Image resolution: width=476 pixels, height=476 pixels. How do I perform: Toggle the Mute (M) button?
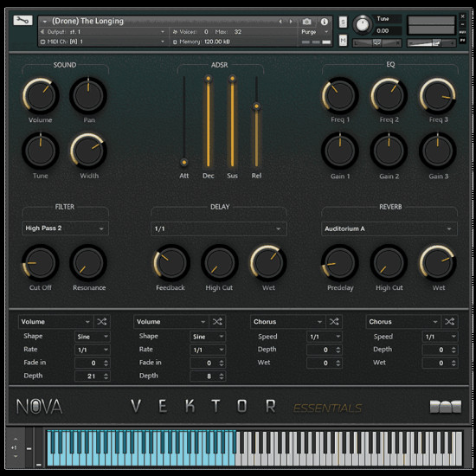pos(343,40)
